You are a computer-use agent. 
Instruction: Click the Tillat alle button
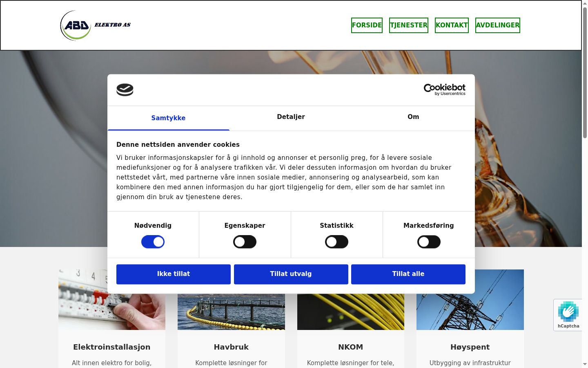pyautogui.click(x=408, y=274)
